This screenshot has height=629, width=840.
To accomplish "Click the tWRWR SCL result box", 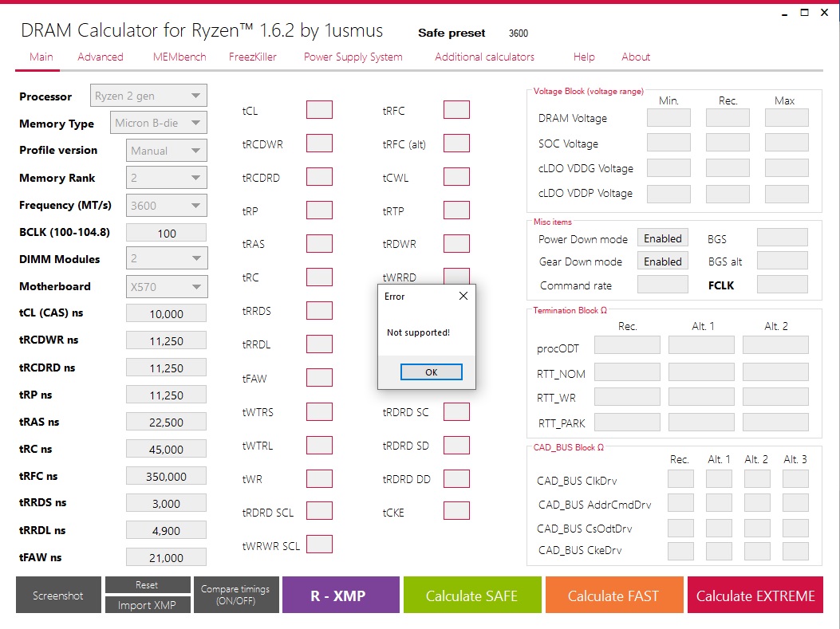I will [x=319, y=544].
